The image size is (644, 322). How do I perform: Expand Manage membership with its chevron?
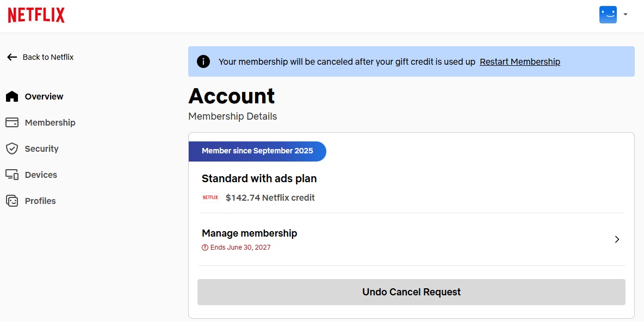pyautogui.click(x=617, y=239)
